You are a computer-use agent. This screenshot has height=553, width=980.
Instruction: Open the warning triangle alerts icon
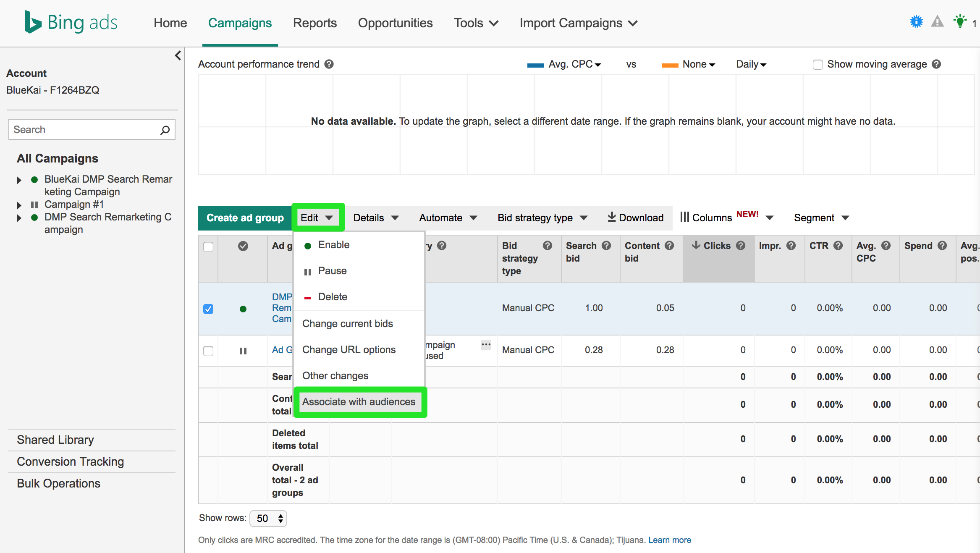937,22
